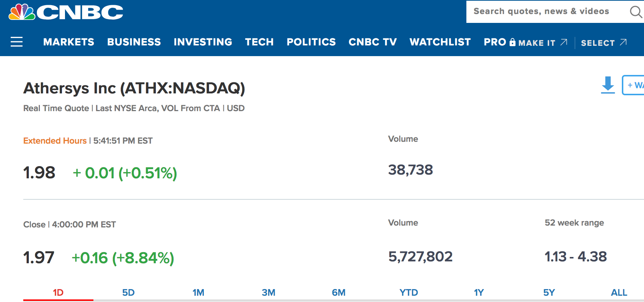Select the 5Y chart range tab
The width and height of the screenshot is (644, 302).
tap(549, 293)
